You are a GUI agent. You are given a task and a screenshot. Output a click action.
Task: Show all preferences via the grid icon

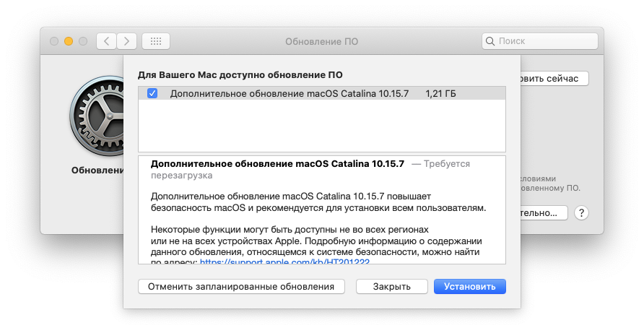pos(156,41)
